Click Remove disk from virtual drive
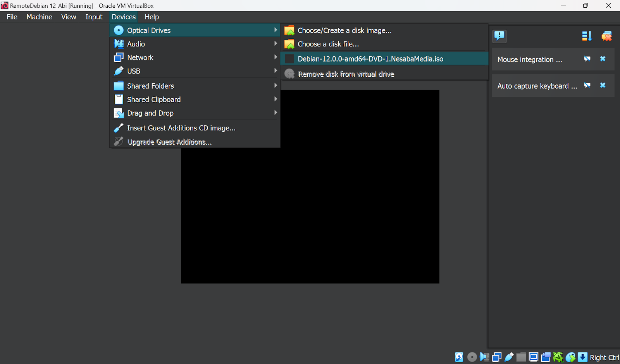Viewport: 620px width, 364px height. (x=384, y=74)
